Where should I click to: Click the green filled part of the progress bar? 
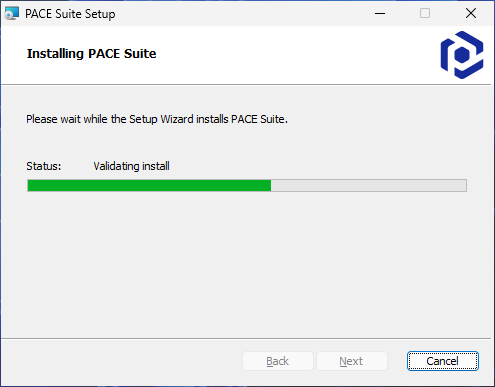pyautogui.click(x=149, y=185)
